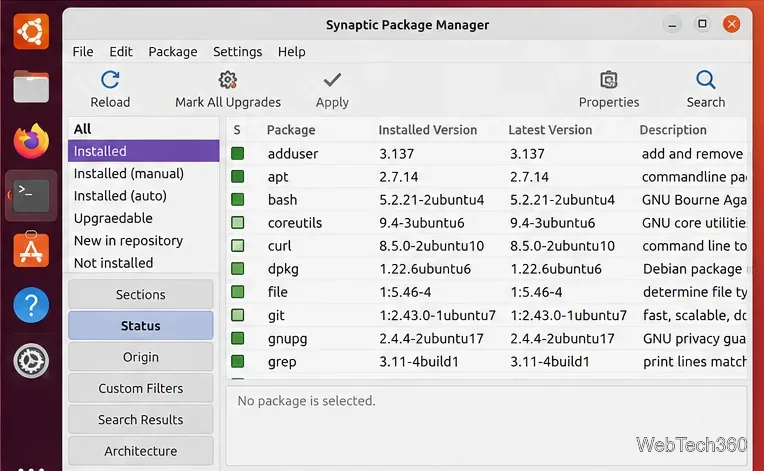Select the apt package name
This screenshot has width=764, height=471.
[278, 177]
